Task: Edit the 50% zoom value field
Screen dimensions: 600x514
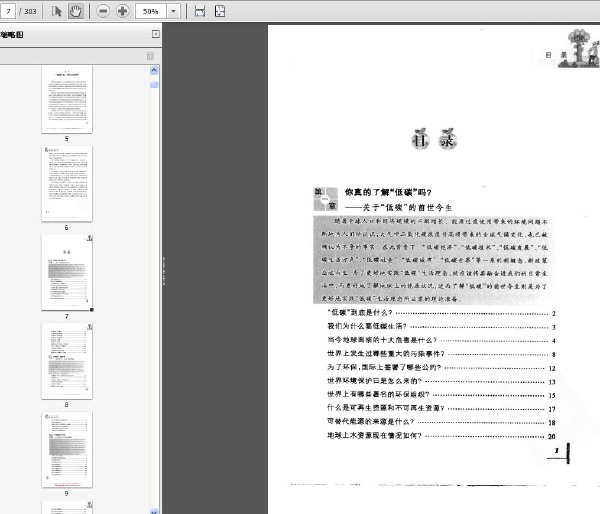Action: 151,11
